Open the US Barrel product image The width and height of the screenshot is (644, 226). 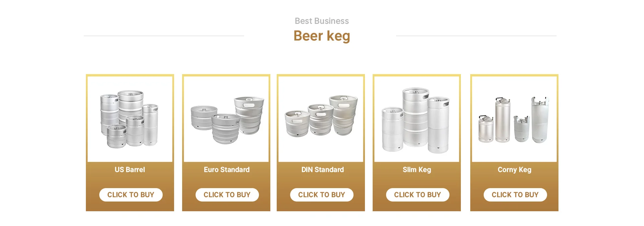pyautogui.click(x=130, y=118)
